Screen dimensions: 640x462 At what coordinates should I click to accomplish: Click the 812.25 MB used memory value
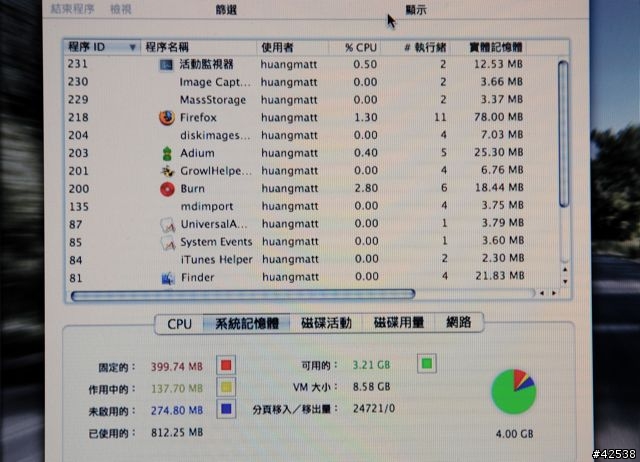(177, 432)
